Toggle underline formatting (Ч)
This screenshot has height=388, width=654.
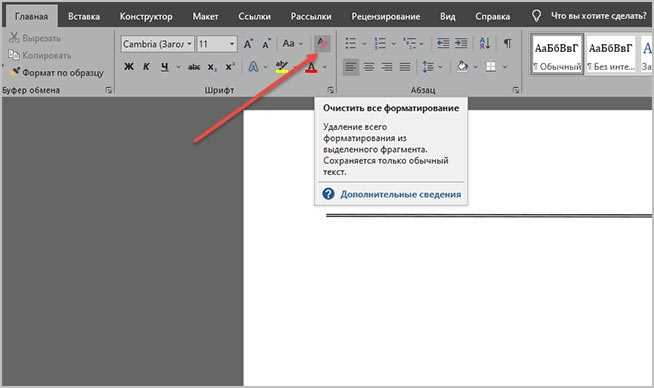(165, 66)
